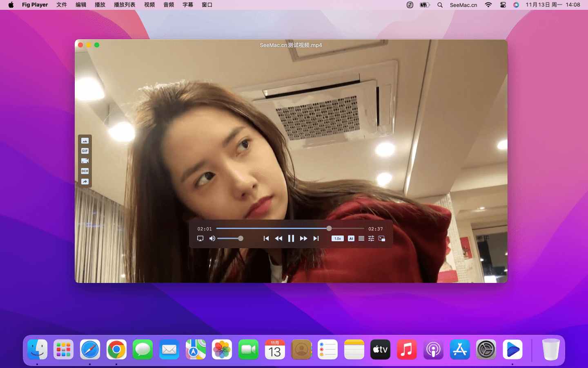Skip to the previous track

266,238
